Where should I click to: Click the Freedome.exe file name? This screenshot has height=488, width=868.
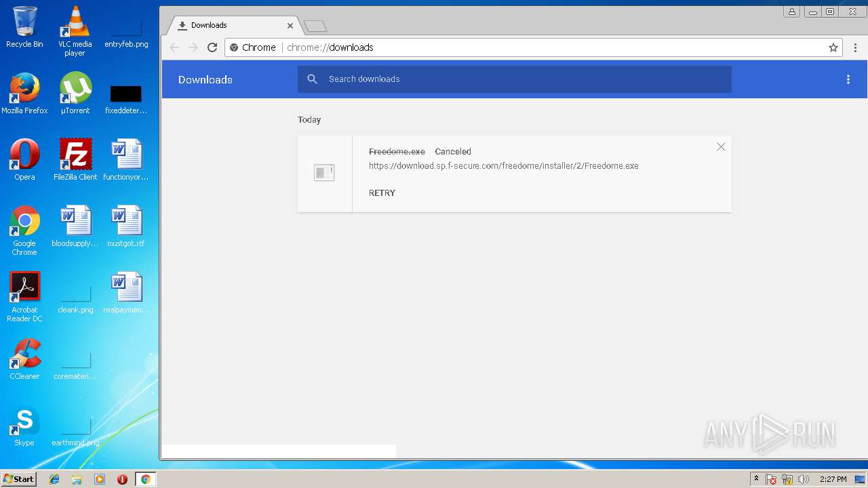(397, 152)
